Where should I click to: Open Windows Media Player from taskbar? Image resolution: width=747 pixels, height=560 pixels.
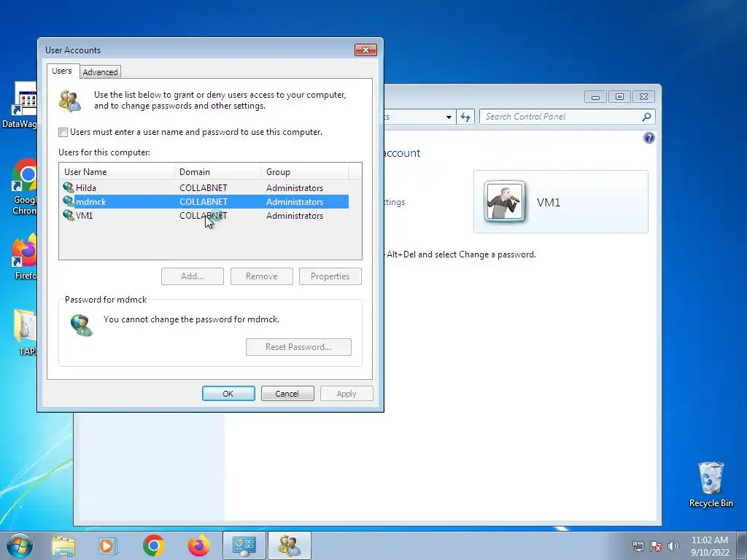pyautogui.click(x=108, y=545)
